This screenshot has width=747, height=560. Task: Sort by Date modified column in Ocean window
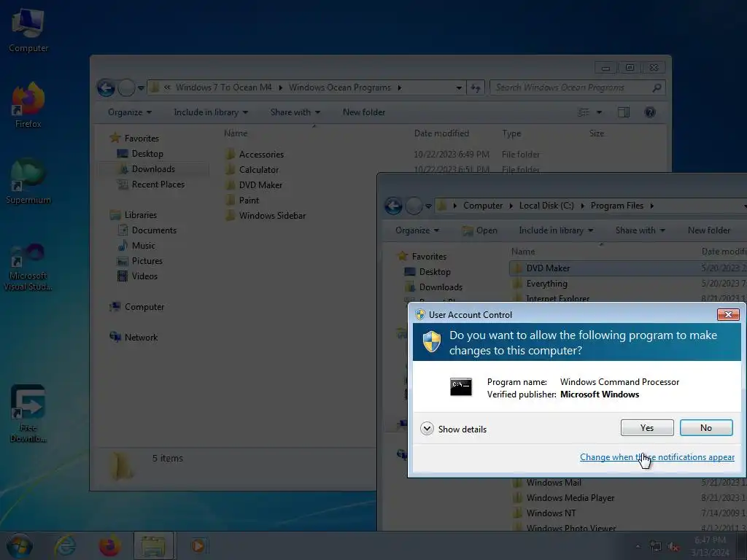pyautogui.click(x=441, y=133)
